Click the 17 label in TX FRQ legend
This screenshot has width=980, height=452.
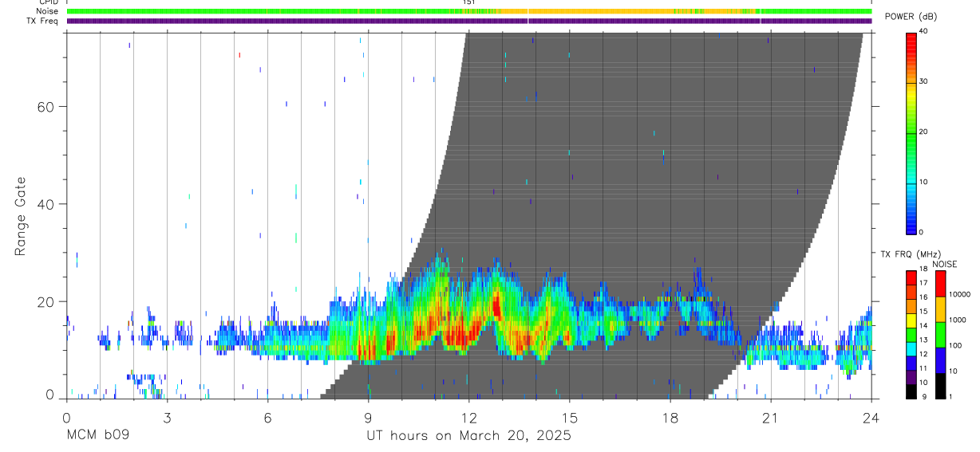click(x=923, y=283)
